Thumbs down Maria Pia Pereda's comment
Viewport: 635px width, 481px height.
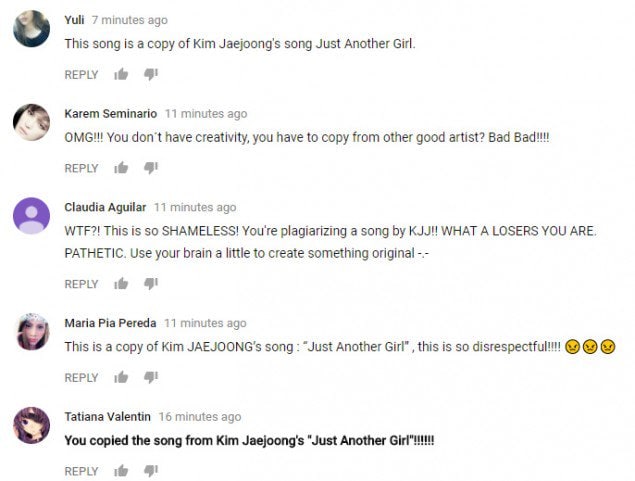coord(151,378)
